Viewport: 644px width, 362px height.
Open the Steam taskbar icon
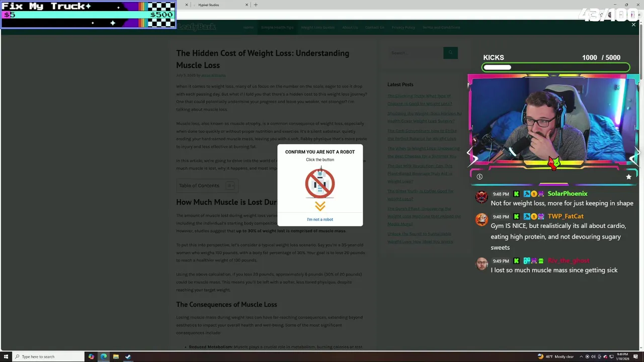pos(128,356)
